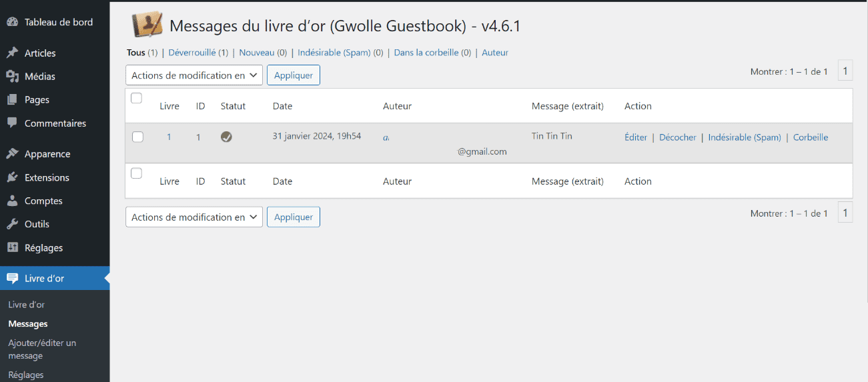Click the Message (extrait) header in table top

point(568,106)
